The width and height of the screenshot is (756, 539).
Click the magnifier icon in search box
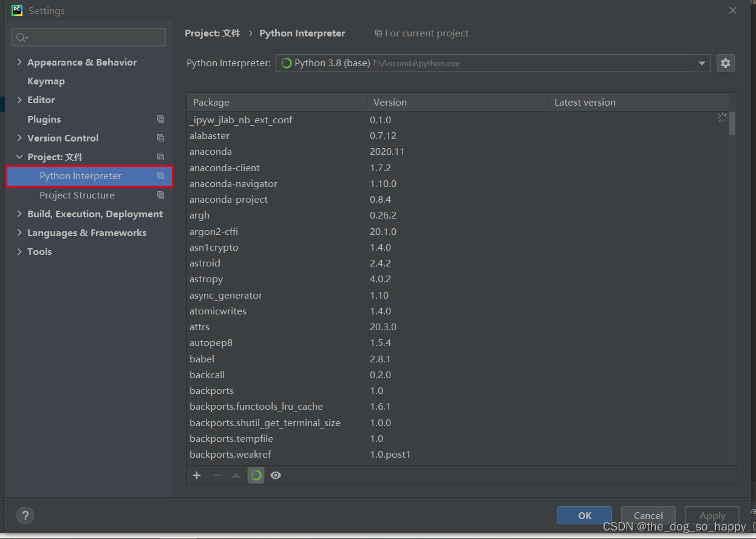tap(22, 38)
